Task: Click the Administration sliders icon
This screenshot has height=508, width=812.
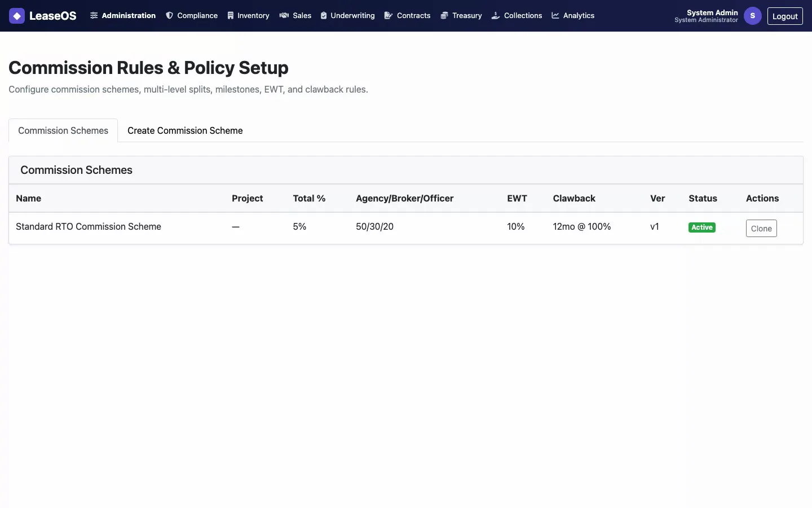Action: tap(94, 16)
